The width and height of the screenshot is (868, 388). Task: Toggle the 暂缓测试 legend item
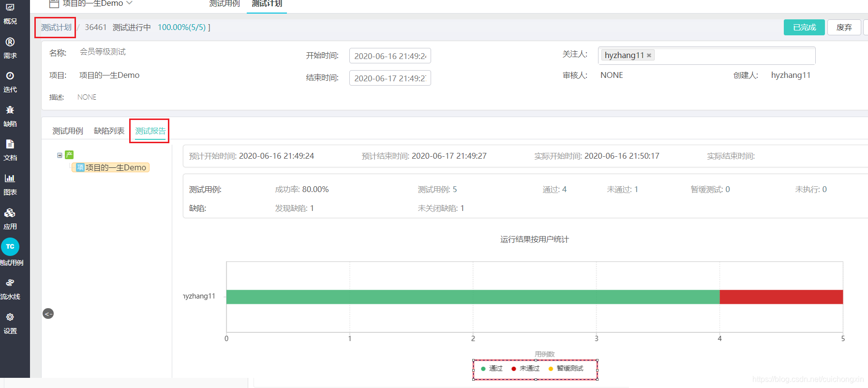point(566,369)
